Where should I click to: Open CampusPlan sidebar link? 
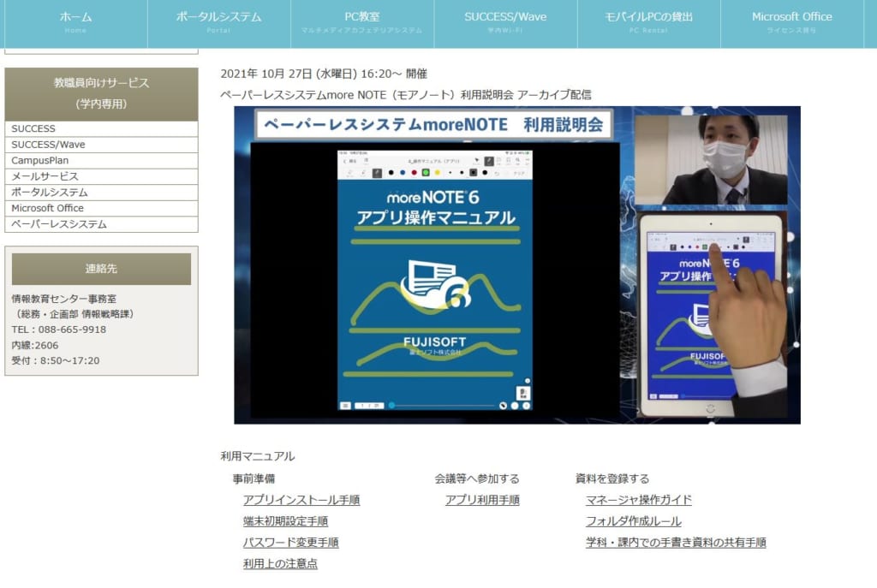point(101,160)
